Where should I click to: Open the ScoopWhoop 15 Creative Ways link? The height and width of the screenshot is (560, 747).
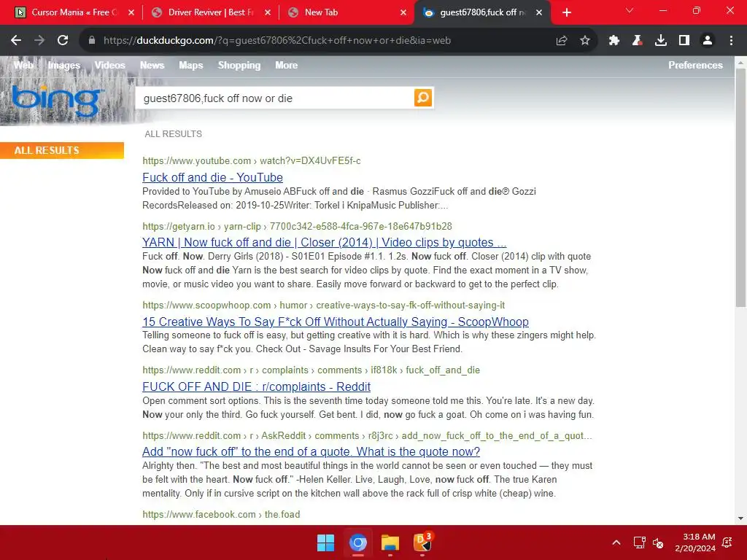[x=336, y=322]
